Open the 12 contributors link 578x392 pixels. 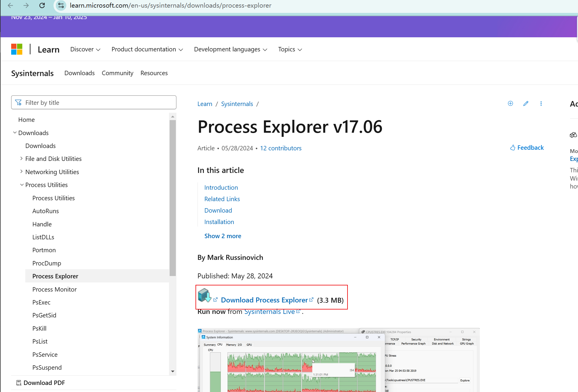click(x=281, y=148)
